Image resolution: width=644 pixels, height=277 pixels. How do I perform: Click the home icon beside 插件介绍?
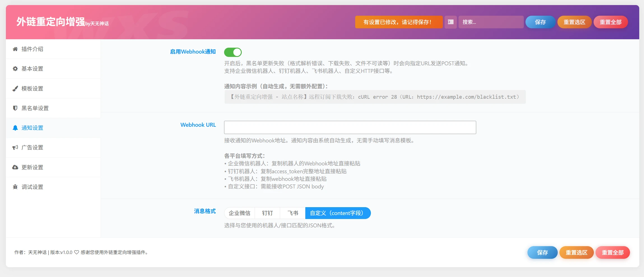click(x=15, y=49)
